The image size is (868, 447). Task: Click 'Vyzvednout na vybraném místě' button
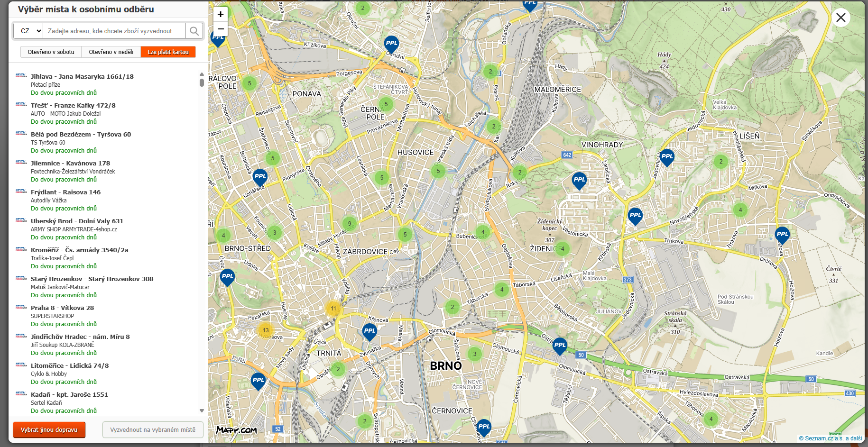153,430
